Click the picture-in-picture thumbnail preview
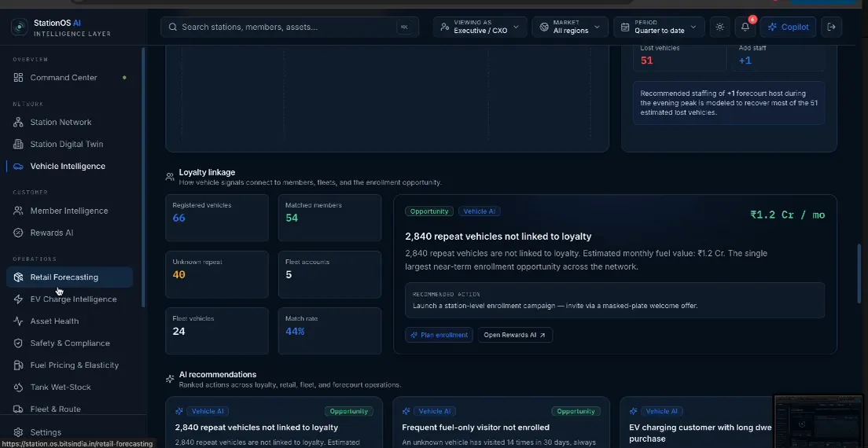The image size is (868, 448). [818, 420]
